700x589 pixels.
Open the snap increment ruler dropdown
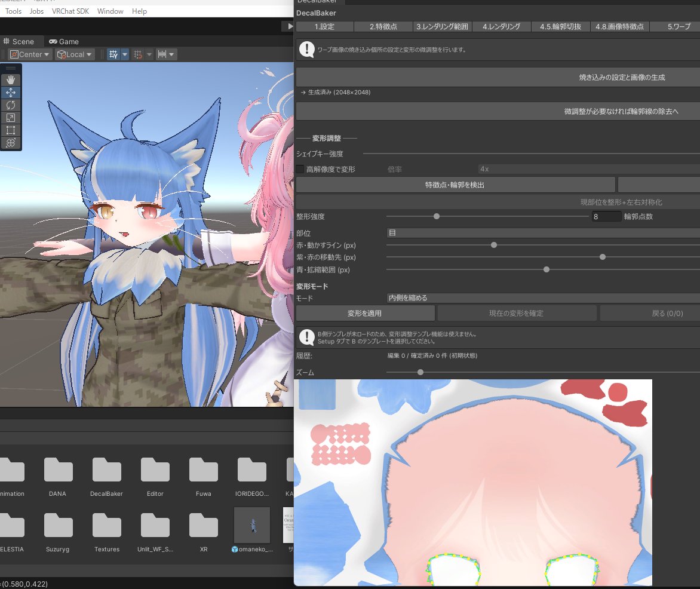click(x=165, y=54)
